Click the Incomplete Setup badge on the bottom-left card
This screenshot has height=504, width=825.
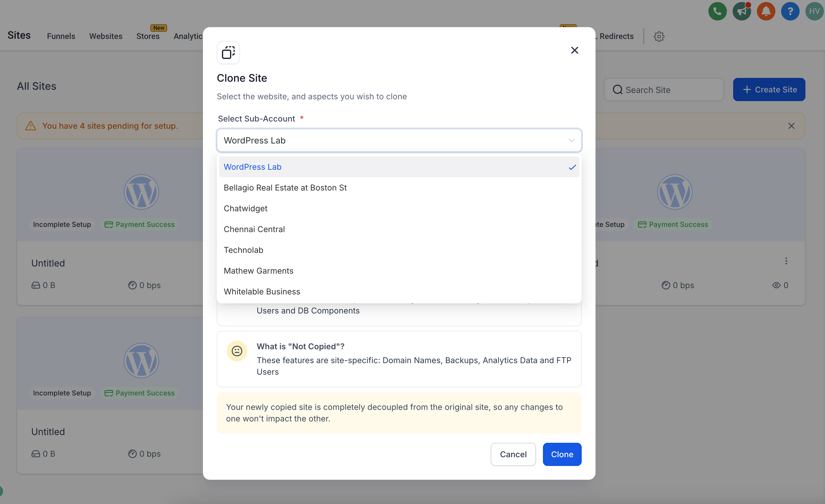tap(62, 393)
